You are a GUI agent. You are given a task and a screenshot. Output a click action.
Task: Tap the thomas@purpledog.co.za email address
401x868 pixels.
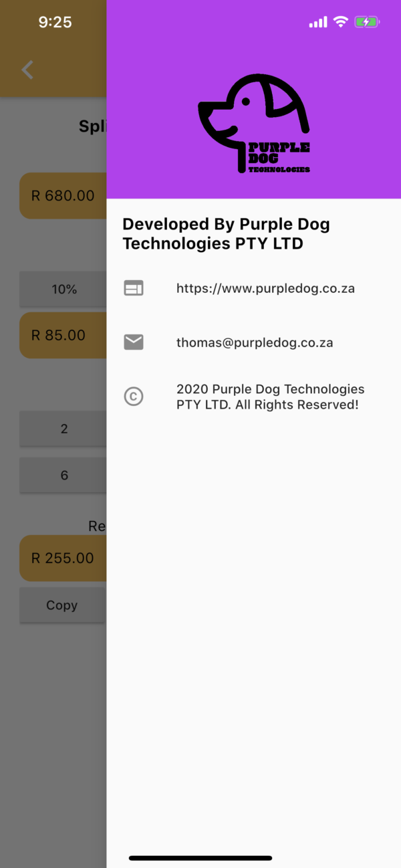click(x=255, y=342)
